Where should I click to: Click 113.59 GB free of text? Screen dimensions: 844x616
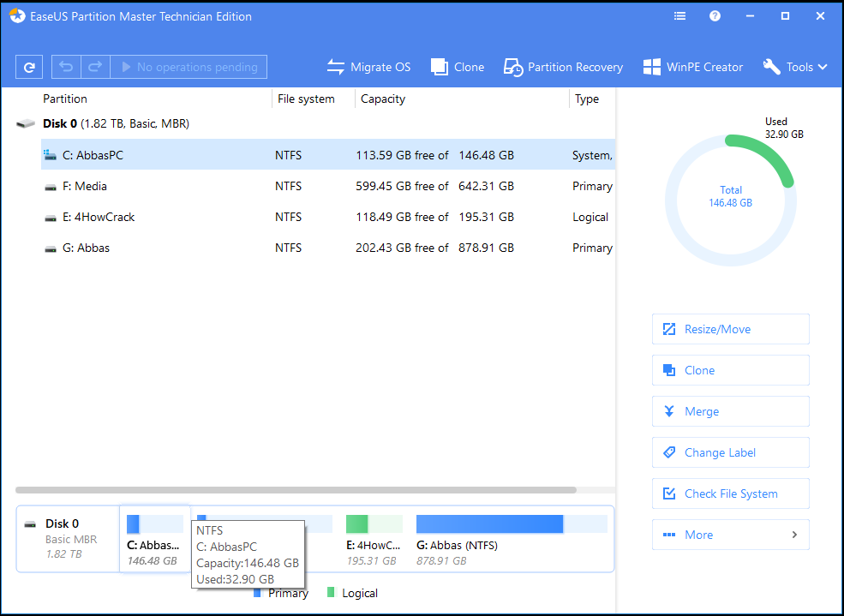pyautogui.click(x=402, y=155)
